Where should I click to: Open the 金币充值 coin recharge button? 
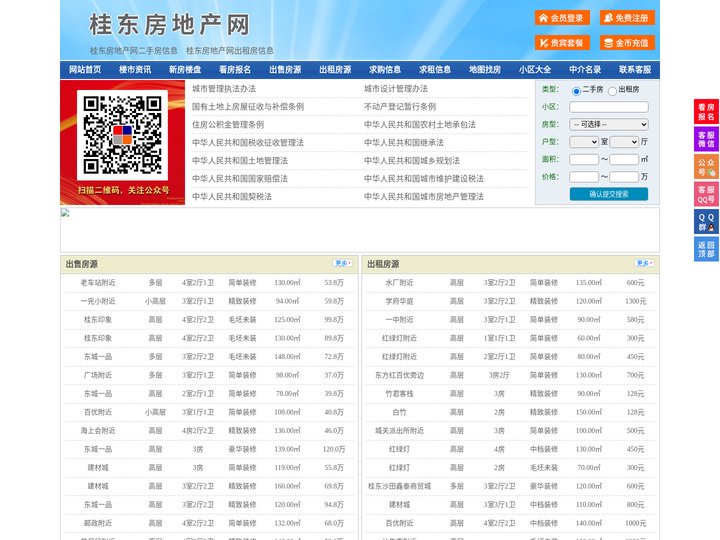tap(627, 43)
